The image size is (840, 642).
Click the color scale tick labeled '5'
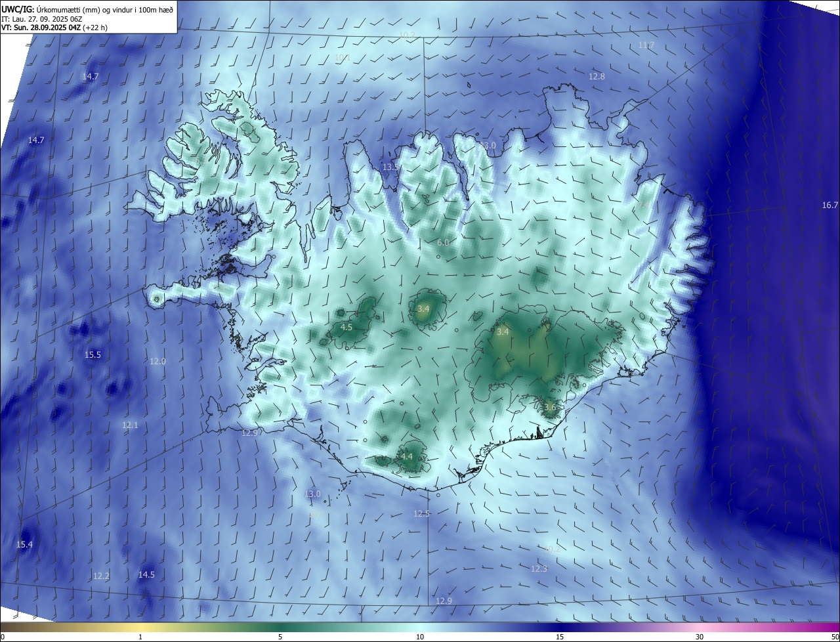pyautogui.click(x=280, y=637)
